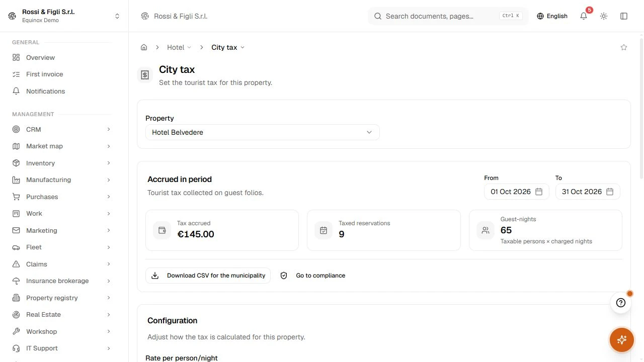
Task: Open the Property dropdown showing Hotel Belvedere
Action: coord(262,132)
